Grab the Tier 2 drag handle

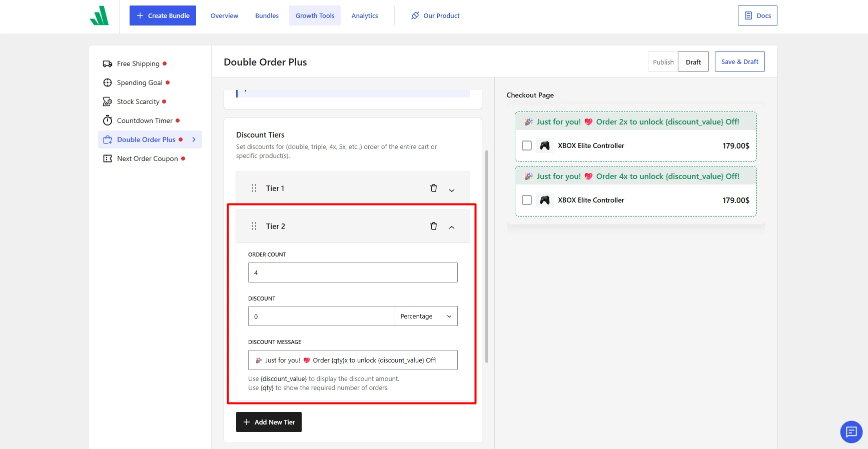click(x=254, y=226)
